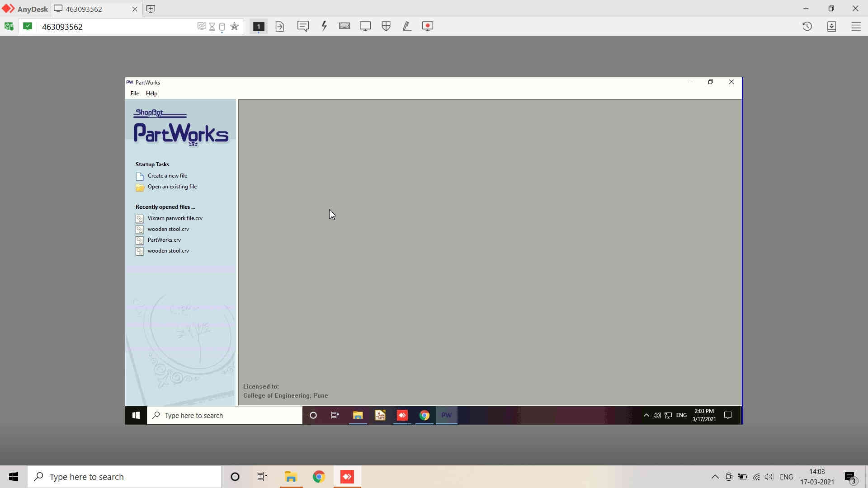The height and width of the screenshot is (488, 868).
Task: Open recent file PartWorks.crv
Action: point(164,240)
